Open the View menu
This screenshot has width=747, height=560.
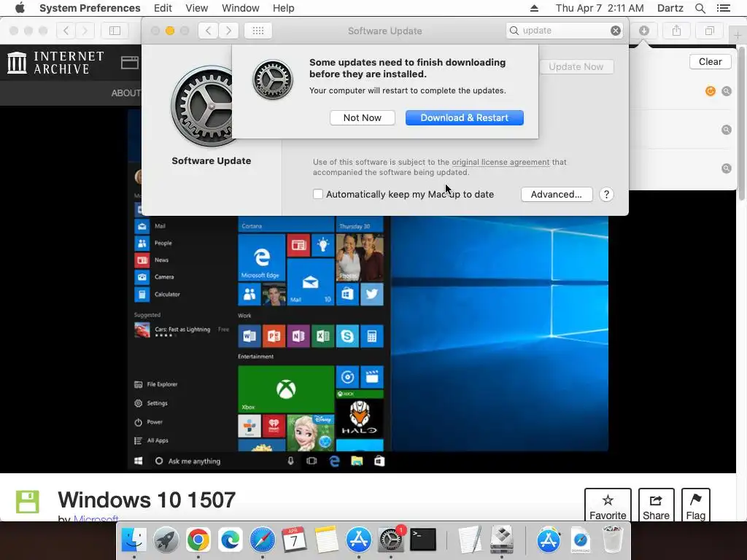pyautogui.click(x=197, y=8)
